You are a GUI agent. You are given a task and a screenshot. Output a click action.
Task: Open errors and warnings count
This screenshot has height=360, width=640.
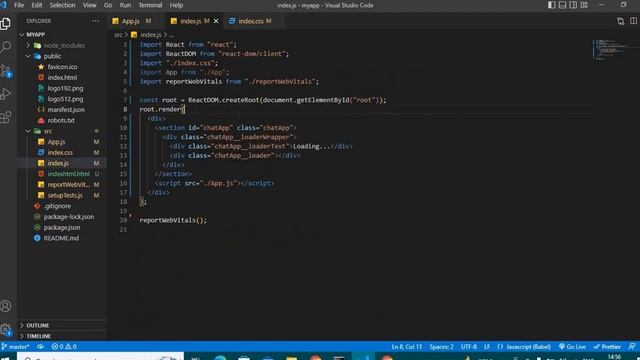pos(64,347)
